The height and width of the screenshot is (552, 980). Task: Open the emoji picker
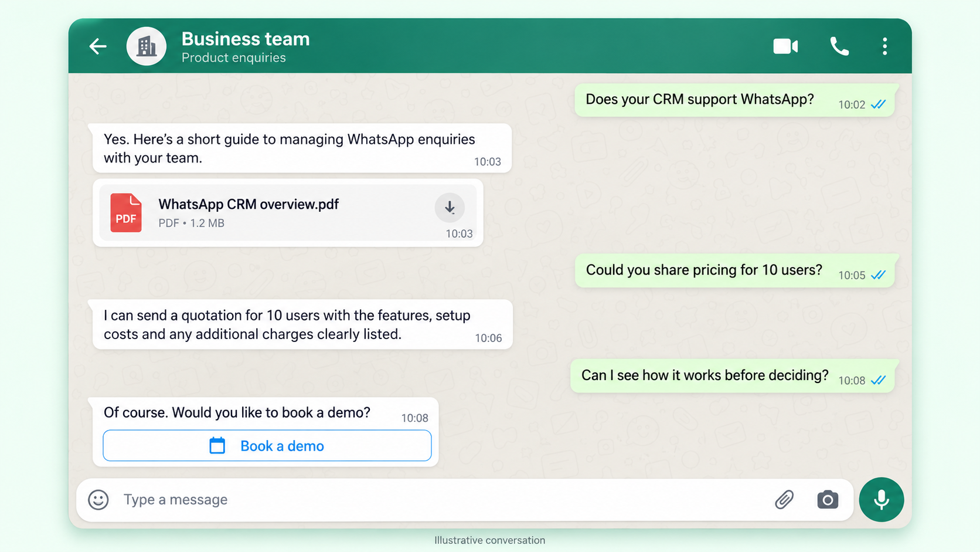(x=98, y=500)
